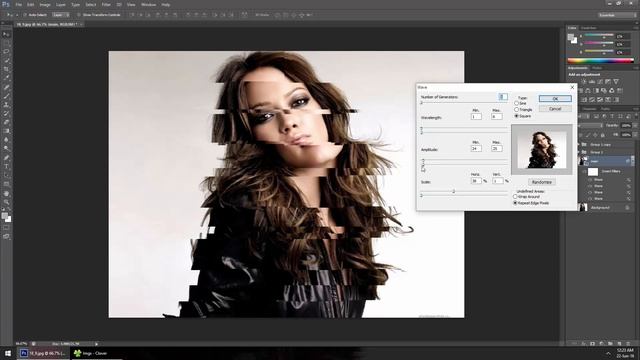The width and height of the screenshot is (640, 360).
Task: Open Auto-Select Layer dropdown in options bar
Action: click(x=60, y=15)
